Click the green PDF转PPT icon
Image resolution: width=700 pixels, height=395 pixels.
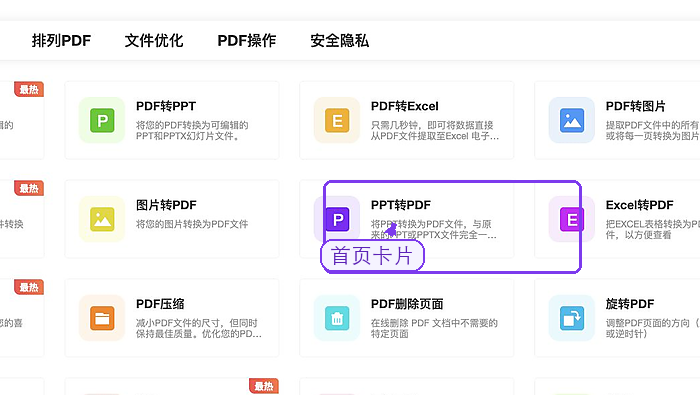coord(102,121)
